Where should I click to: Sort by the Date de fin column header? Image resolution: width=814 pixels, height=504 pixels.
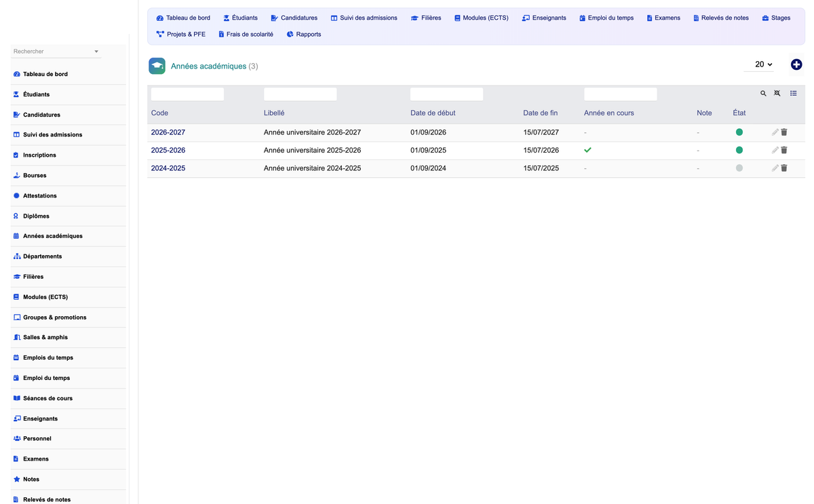click(540, 113)
